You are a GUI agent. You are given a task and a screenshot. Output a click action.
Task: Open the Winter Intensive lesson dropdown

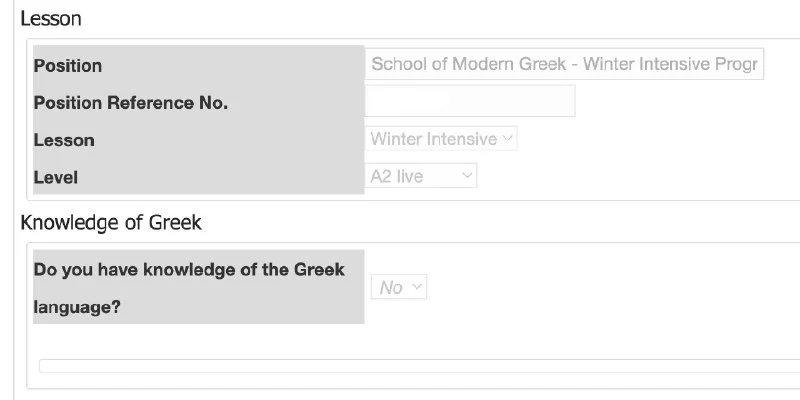[x=441, y=139]
